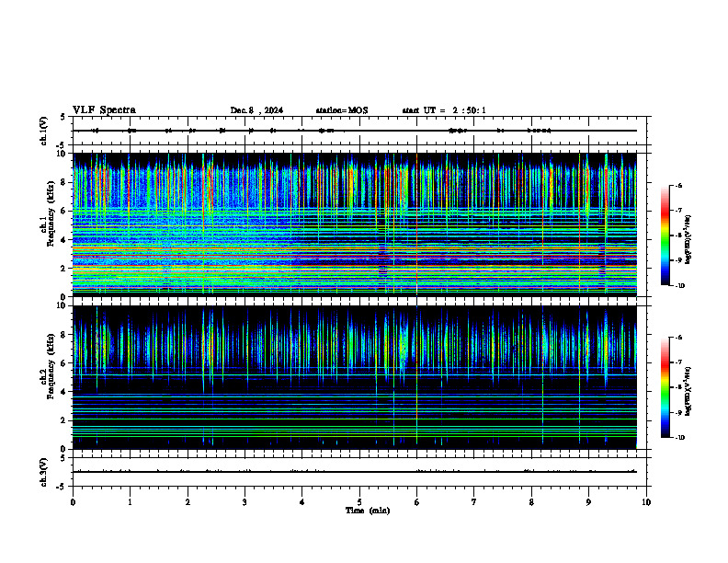The width and height of the screenshot is (728, 563).
Task: Click the -9 label on ch.1 colorbar
Action: tap(678, 260)
